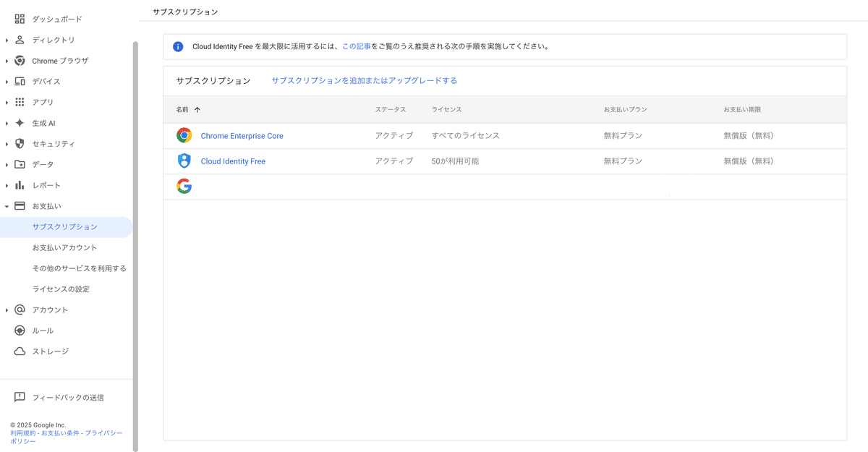This screenshot has width=868, height=452.
Task: Click the ストレージ cloud icon
Action: tap(20, 351)
